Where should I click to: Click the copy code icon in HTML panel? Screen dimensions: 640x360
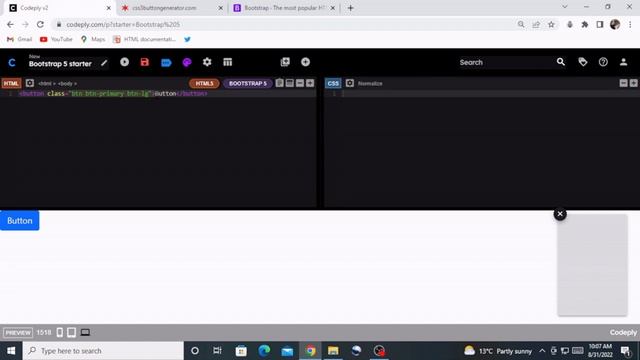[279, 83]
